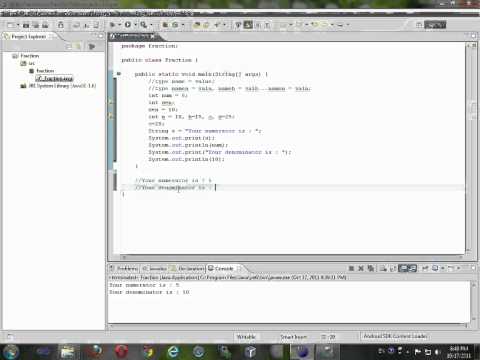Open Internet Explorer from the taskbar

(x=173, y=352)
